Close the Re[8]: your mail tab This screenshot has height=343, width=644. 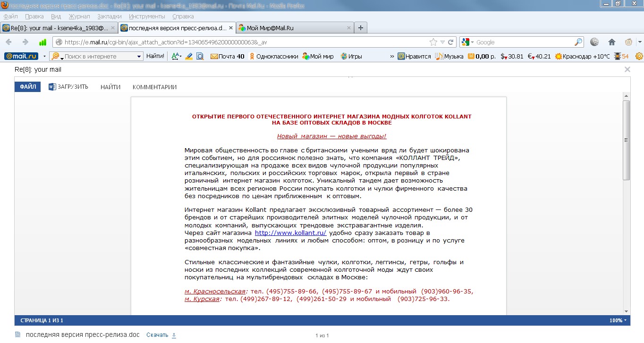click(x=112, y=28)
